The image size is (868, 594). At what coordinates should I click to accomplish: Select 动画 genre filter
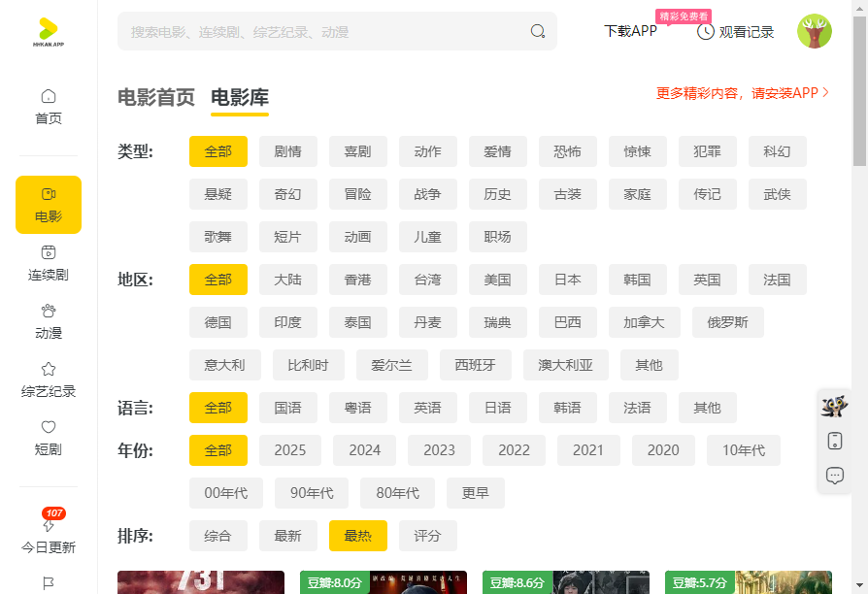coord(357,237)
